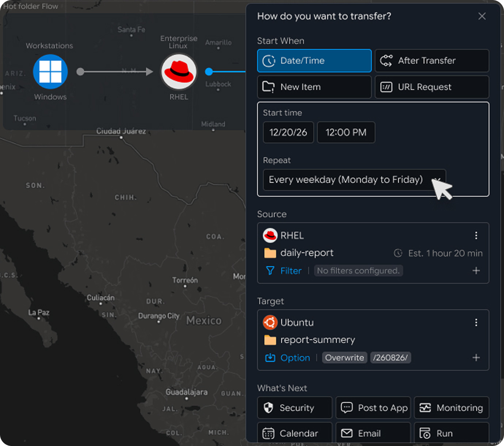Image resolution: width=504 pixels, height=446 pixels.
Task: Open the Repeat dropdown set to Every weekday
Action: [355, 180]
